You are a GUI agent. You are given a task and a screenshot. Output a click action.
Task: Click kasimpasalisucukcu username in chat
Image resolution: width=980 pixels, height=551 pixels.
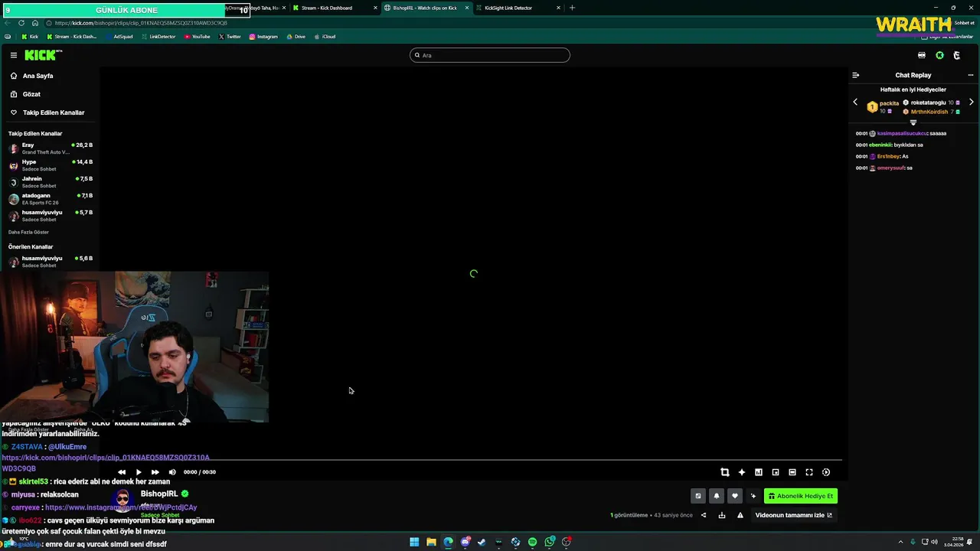click(x=902, y=133)
